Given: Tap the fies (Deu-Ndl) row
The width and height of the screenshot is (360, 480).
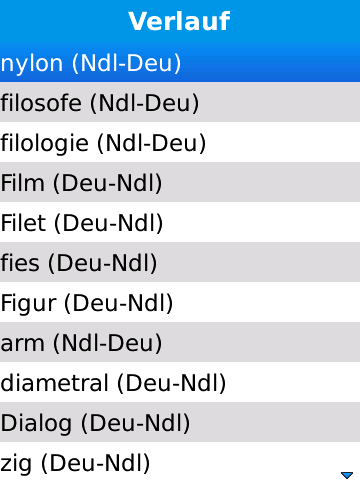Looking at the screenshot, I should (x=180, y=262).
